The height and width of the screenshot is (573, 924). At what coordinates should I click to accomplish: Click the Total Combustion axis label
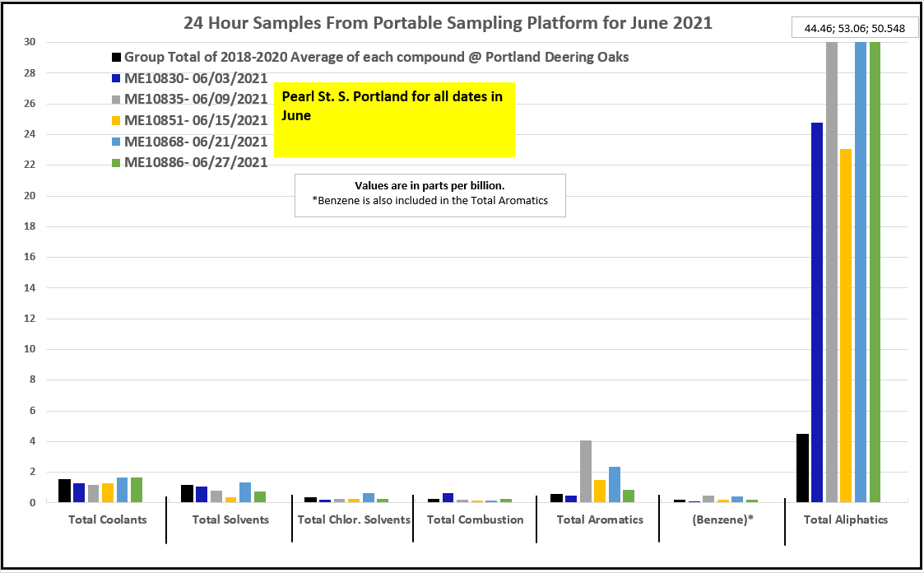point(475,519)
